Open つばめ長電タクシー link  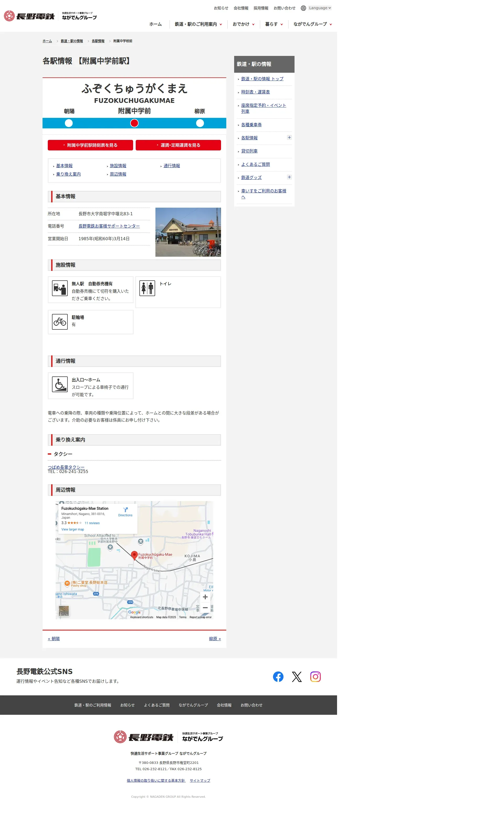tap(66, 467)
